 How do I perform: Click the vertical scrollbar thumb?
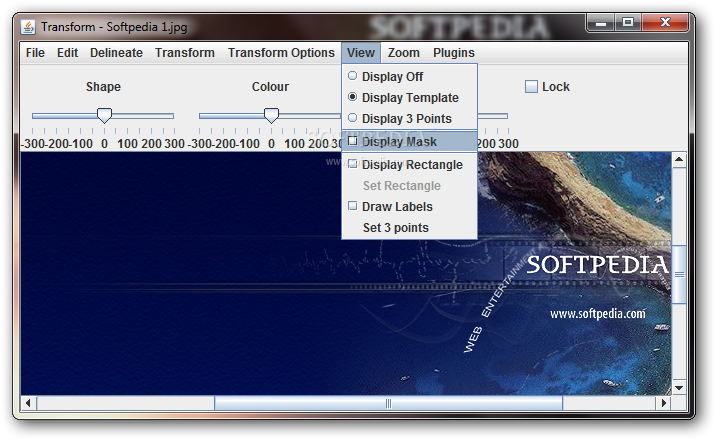679,274
